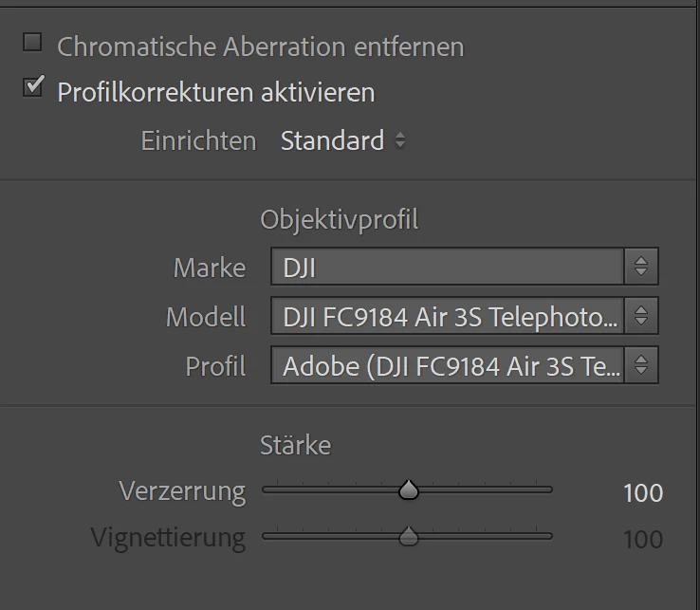Screen dimensions: 700x610
Task: Uncheck the Profilkorrekturen aktivieren checkbox
Action: click(x=33, y=88)
